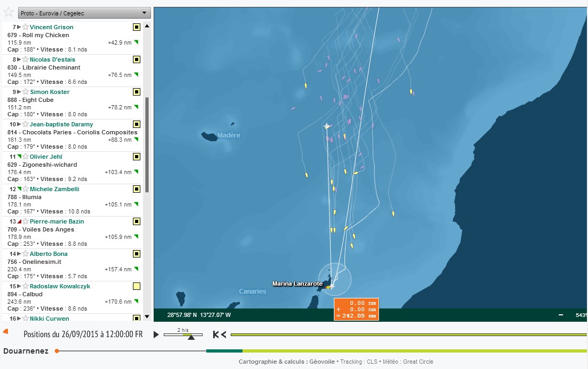Open Vincent Grison skipper name link
Screen dimensions: 588x369
[x=52, y=27]
